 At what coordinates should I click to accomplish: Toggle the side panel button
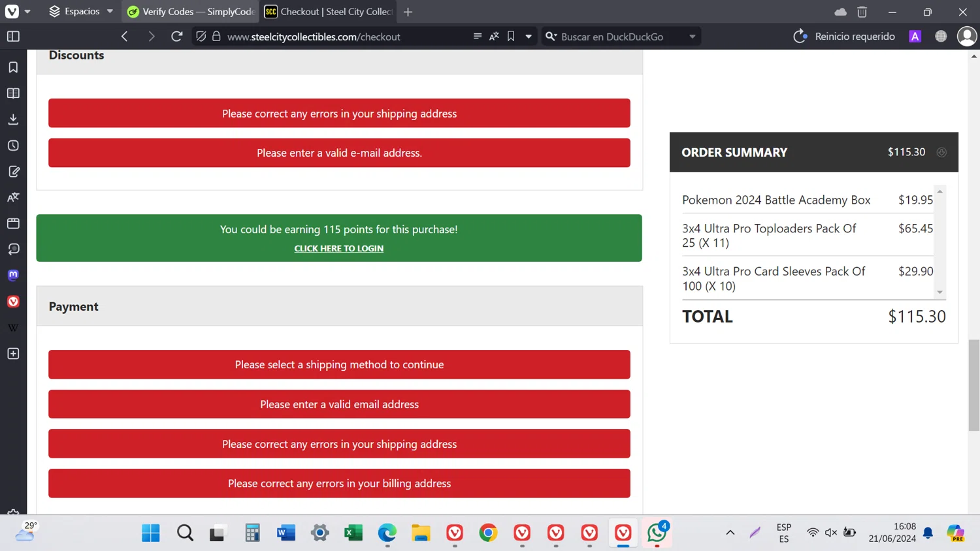[13, 37]
